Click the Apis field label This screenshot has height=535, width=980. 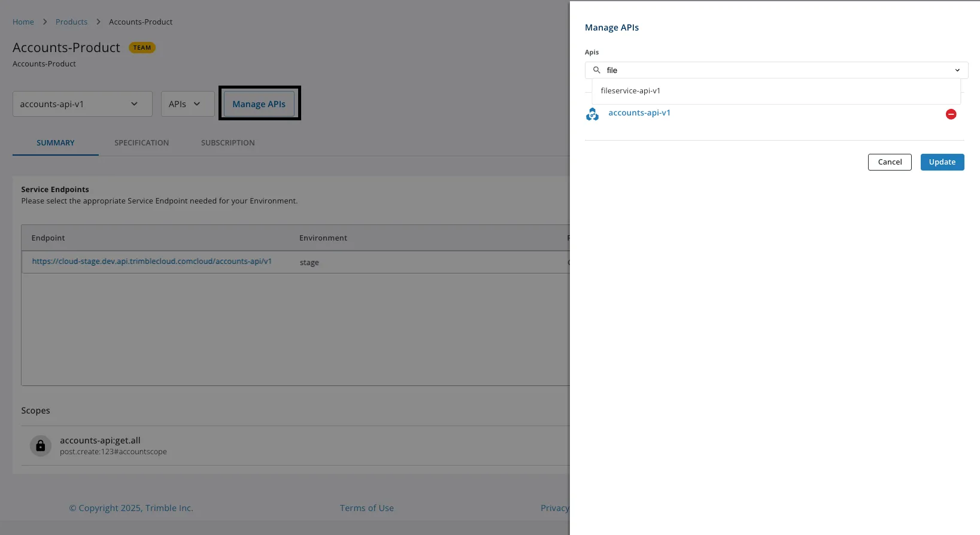tap(591, 53)
